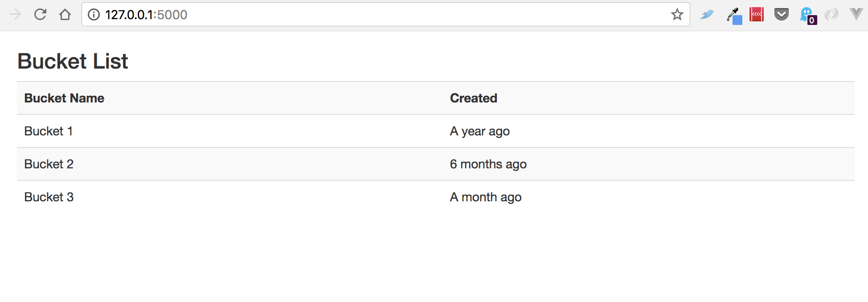Open the Ghostery ghost extension
The image size is (868, 302).
pos(808,16)
